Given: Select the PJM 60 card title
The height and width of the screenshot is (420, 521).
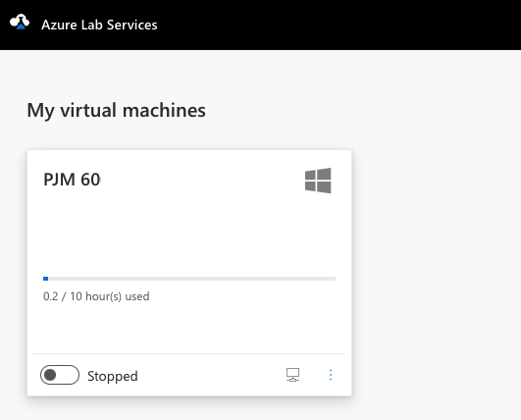Looking at the screenshot, I should pos(72,180).
